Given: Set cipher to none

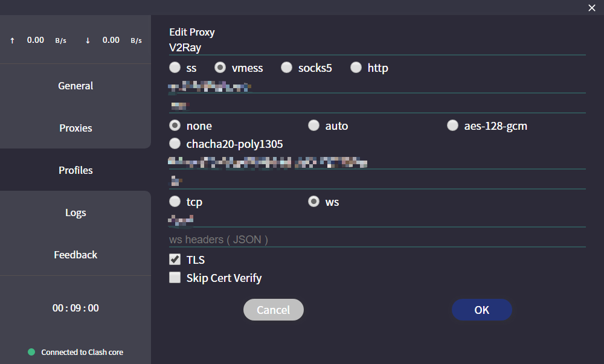Looking at the screenshot, I should (x=175, y=126).
